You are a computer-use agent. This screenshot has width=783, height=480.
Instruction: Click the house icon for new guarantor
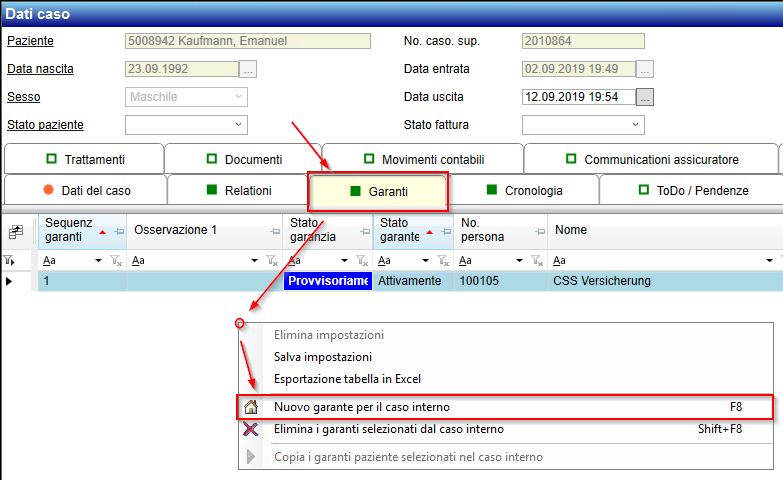pyautogui.click(x=251, y=407)
